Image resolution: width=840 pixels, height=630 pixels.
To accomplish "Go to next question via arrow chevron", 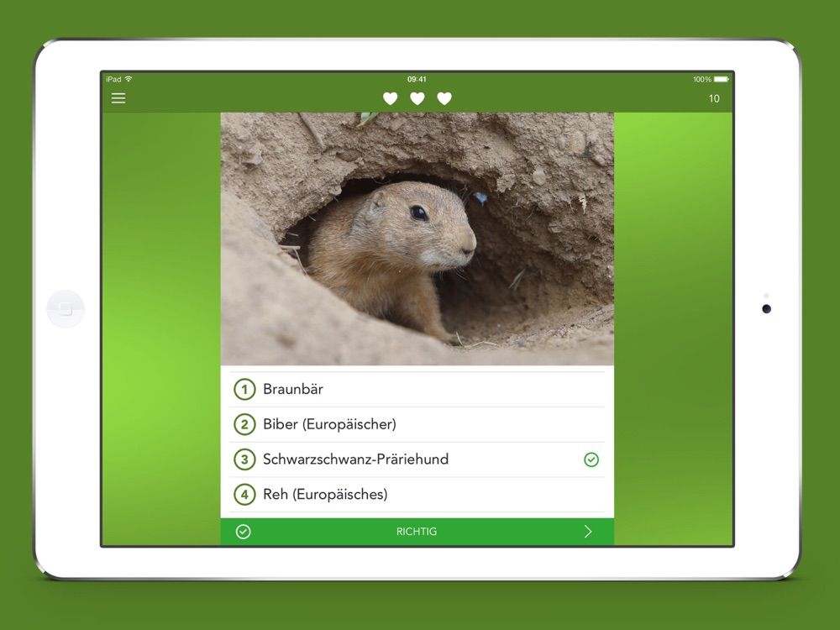I will coord(588,532).
